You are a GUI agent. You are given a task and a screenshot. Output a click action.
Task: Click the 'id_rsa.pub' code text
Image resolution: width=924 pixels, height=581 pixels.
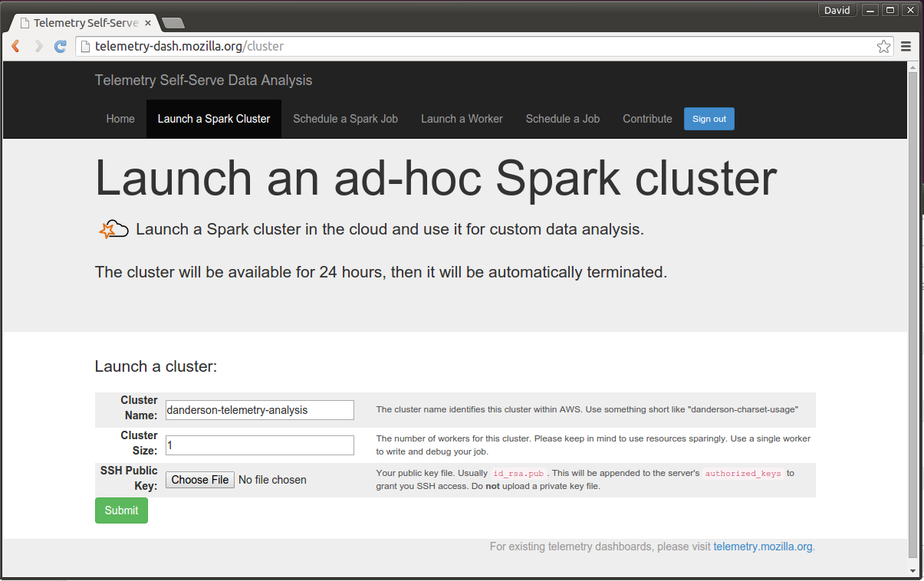[x=518, y=474]
